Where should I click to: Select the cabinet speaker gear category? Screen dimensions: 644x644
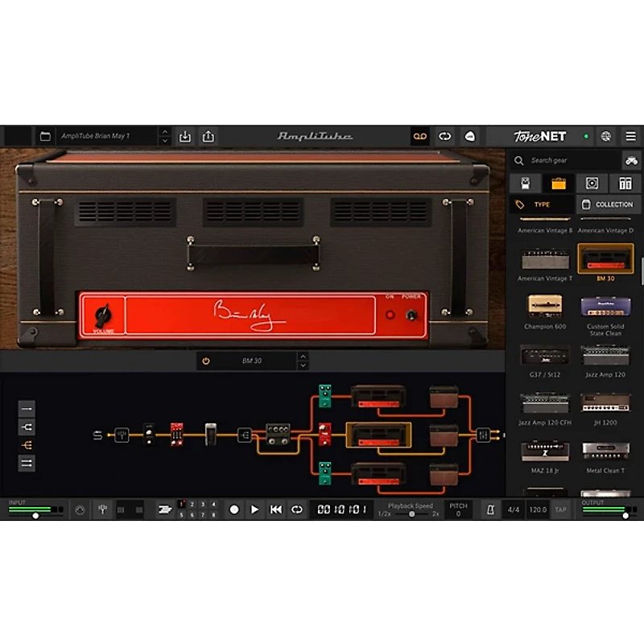click(x=592, y=184)
